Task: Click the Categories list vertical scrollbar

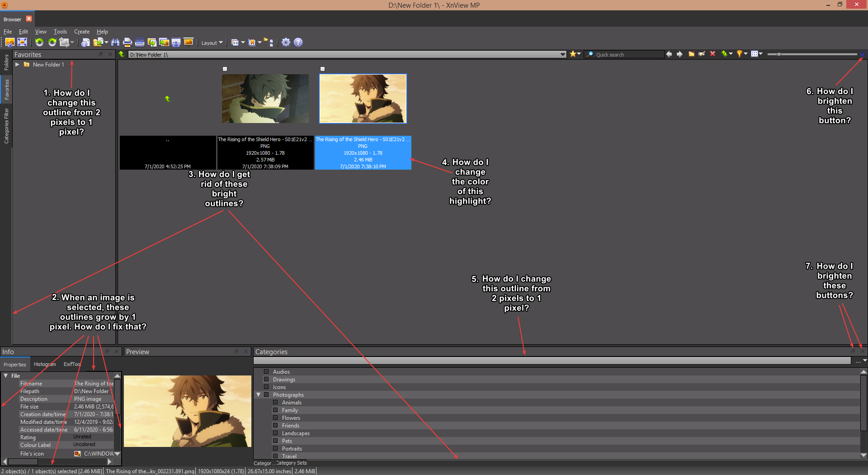Action: coord(864,403)
